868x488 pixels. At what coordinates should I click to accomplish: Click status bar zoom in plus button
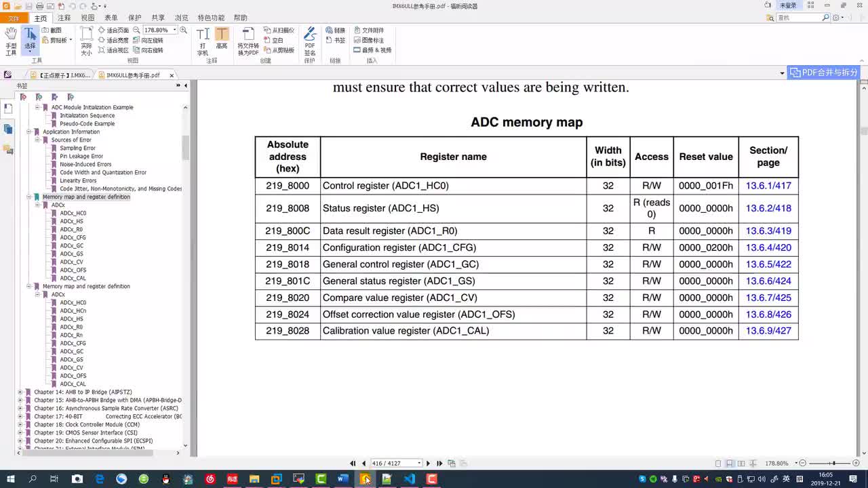coord(857,464)
